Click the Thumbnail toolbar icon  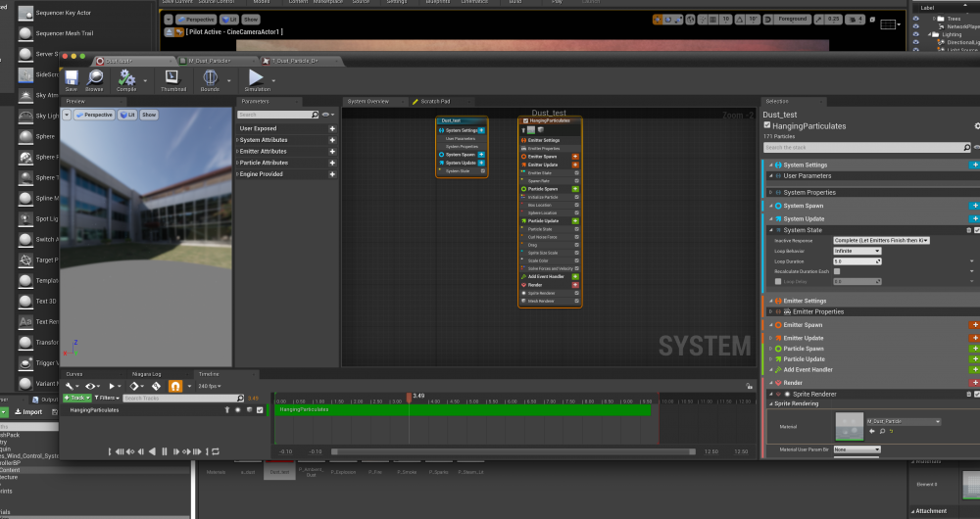click(x=172, y=78)
